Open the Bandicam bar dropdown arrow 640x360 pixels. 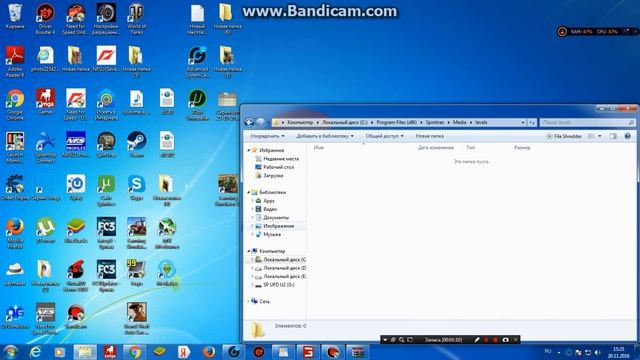tap(384, 340)
